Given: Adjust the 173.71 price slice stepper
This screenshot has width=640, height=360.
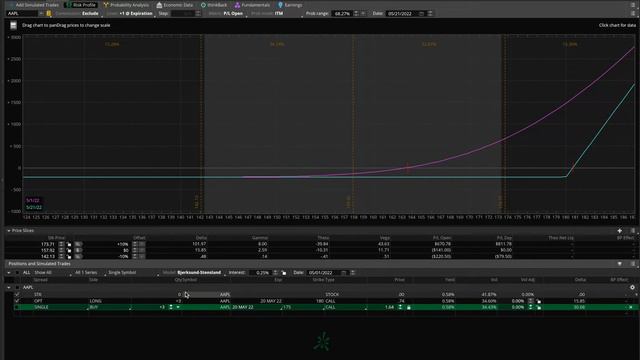Looking at the screenshot, I should point(61,244).
